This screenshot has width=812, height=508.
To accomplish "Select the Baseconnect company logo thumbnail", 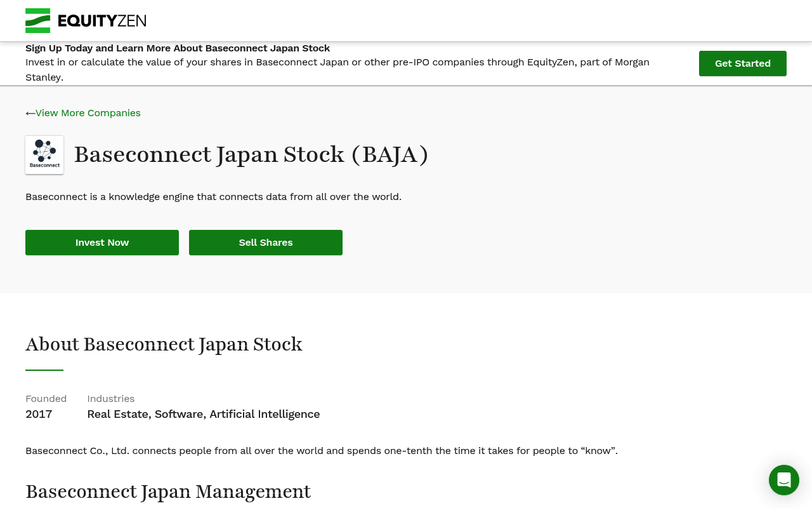I will coord(44,155).
